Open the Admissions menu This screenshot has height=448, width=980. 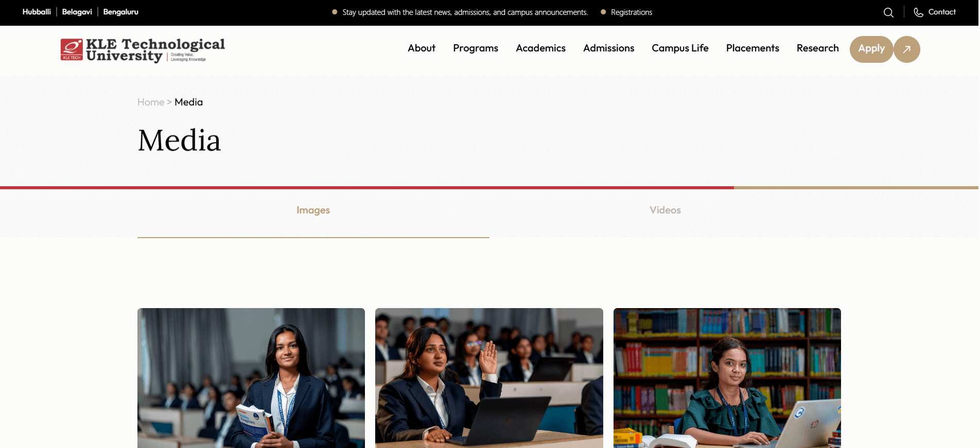pyautogui.click(x=608, y=48)
